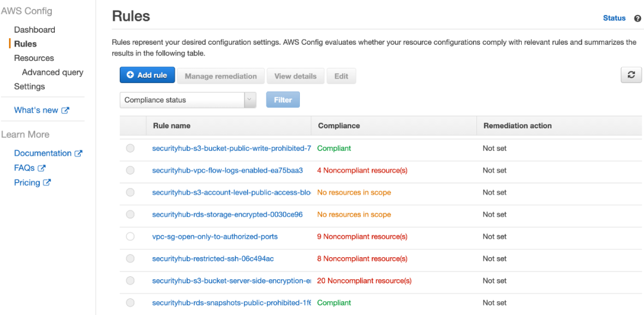Open the Compliance status dropdown
The width and height of the screenshot is (644, 315).
(188, 100)
